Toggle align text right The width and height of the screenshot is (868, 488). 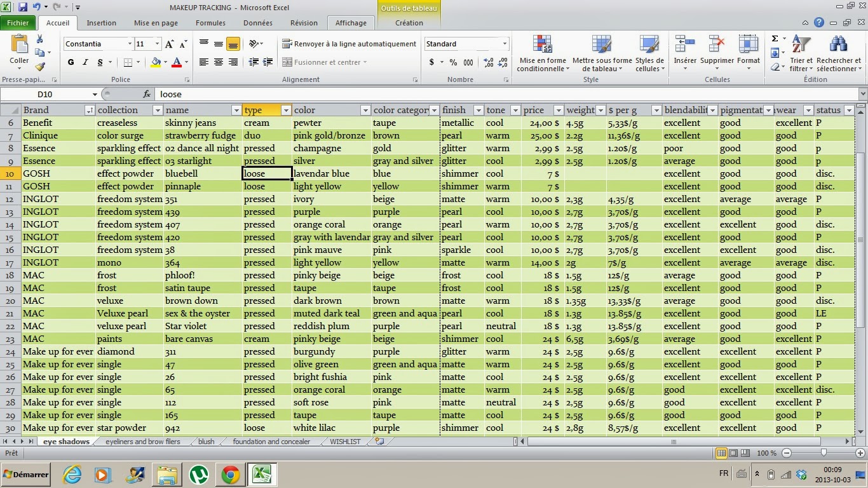click(x=233, y=62)
